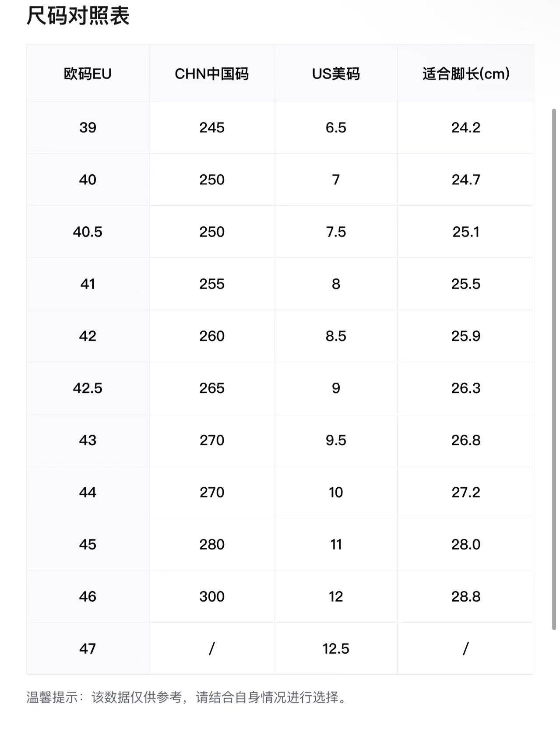Screen dimensions: 560x736
Task: Click the 24.7 foot length cell
Action: point(465,180)
